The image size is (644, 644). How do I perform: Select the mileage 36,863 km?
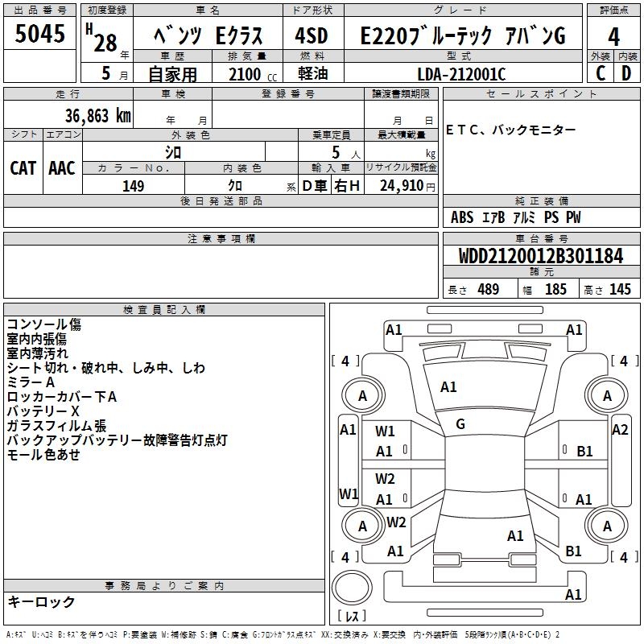pos(97,115)
